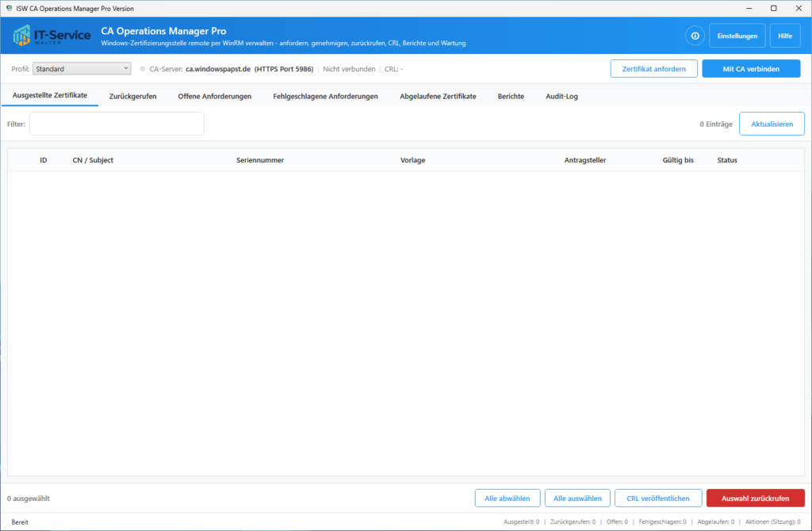Click the info circle icon in header
Viewport: 812px width, 531px height.
(x=695, y=36)
